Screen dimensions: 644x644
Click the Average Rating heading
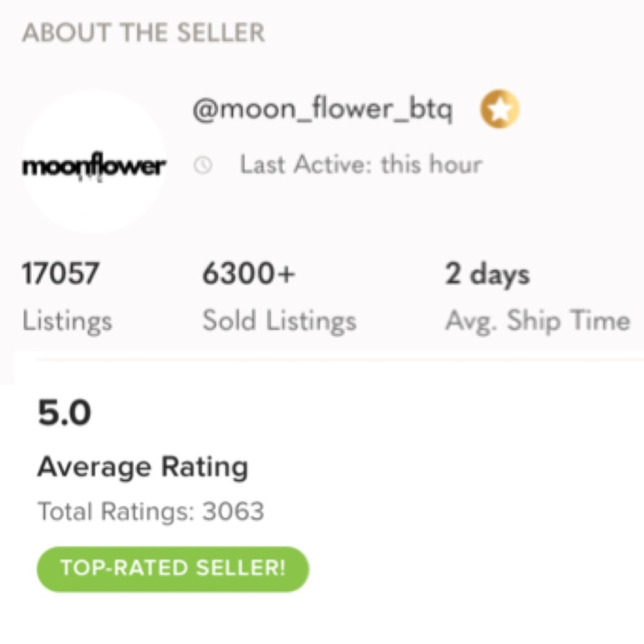pyautogui.click(x=143, y=468)
